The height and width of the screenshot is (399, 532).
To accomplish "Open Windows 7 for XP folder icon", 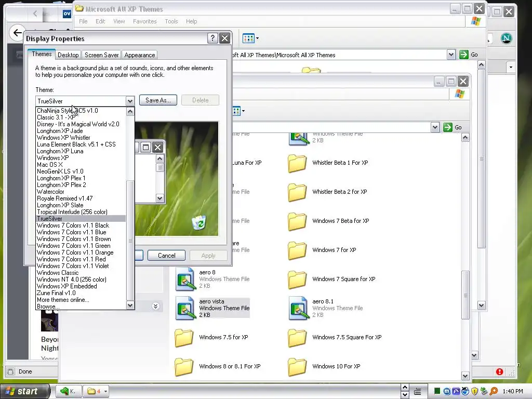I will [297, 251].
